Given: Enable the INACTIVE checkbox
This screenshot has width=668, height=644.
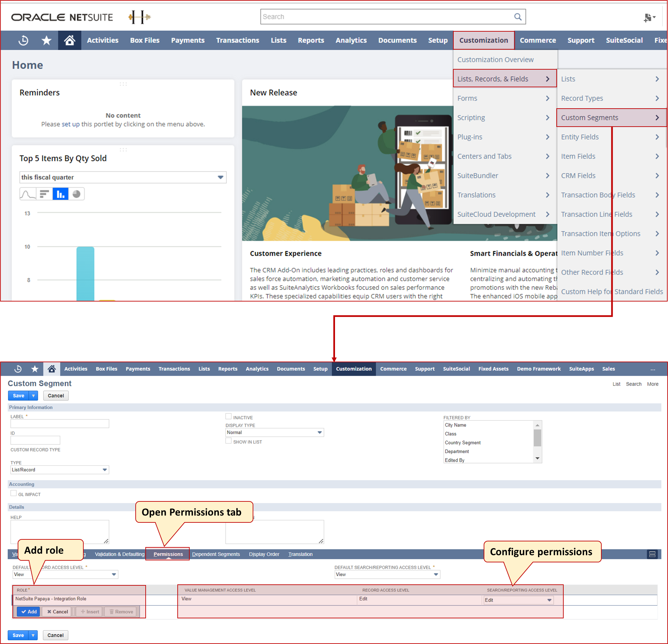Looking at the screenshot, I should coord(228,416).
